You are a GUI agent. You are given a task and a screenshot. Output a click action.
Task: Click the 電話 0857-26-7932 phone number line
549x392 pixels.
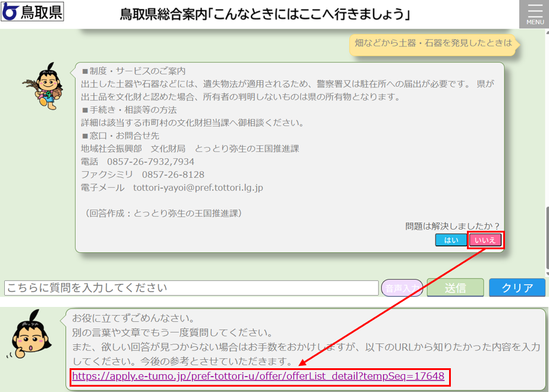(137, 162)
